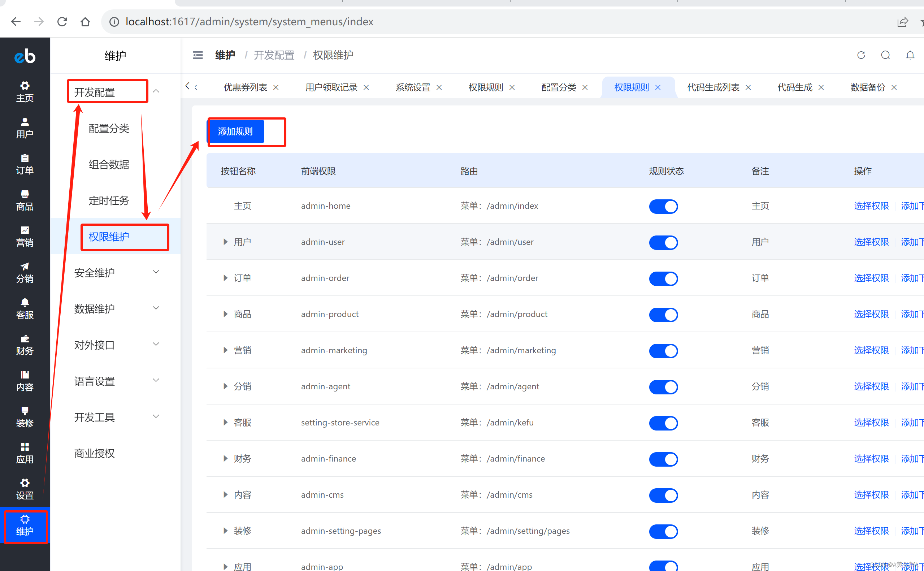Open the 财务 wallet icon section

coord(25,345)
